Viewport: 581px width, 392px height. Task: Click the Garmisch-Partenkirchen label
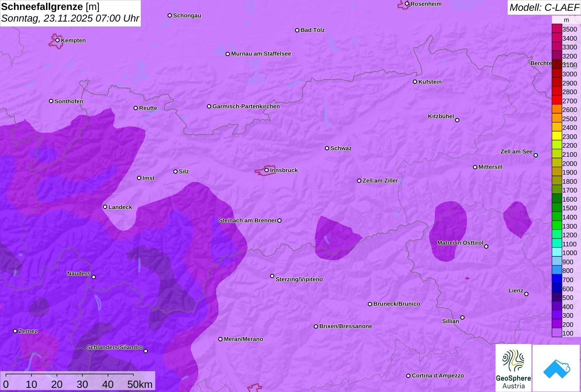pos(246,106)
